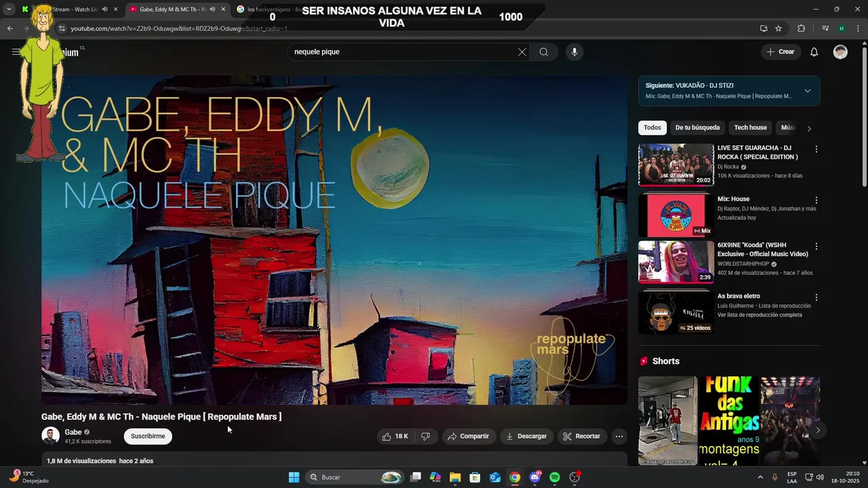Screen dimensions: 868x488
Task: Click the Crear button
Action: tap(781, 52)
